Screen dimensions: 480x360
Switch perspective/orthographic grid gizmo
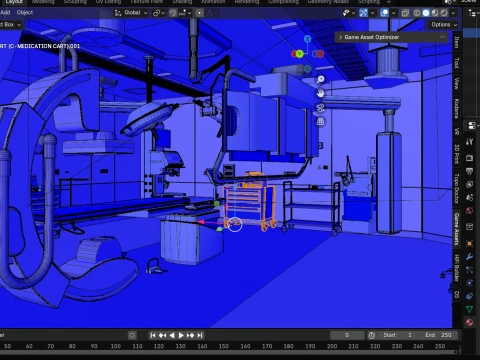320,122
